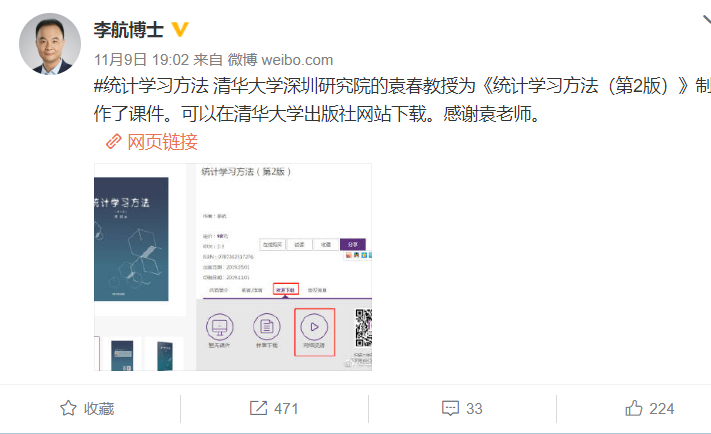Open the 11月9日 19:02 timestamp link

141,59
